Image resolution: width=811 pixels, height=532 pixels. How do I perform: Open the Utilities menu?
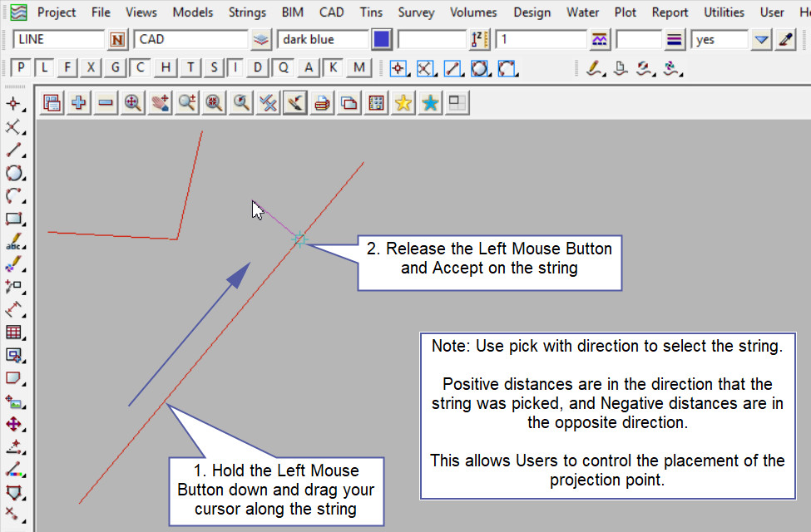tap(724, 12)
